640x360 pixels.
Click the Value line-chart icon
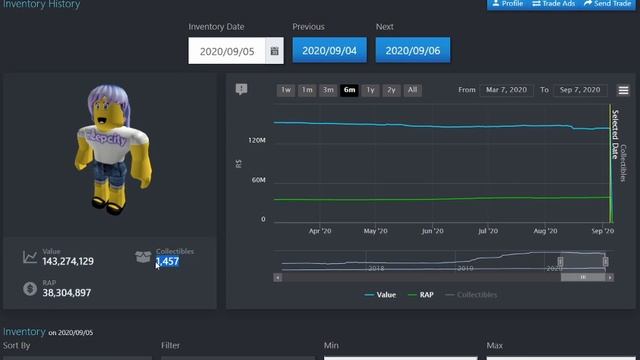point(30,257)
